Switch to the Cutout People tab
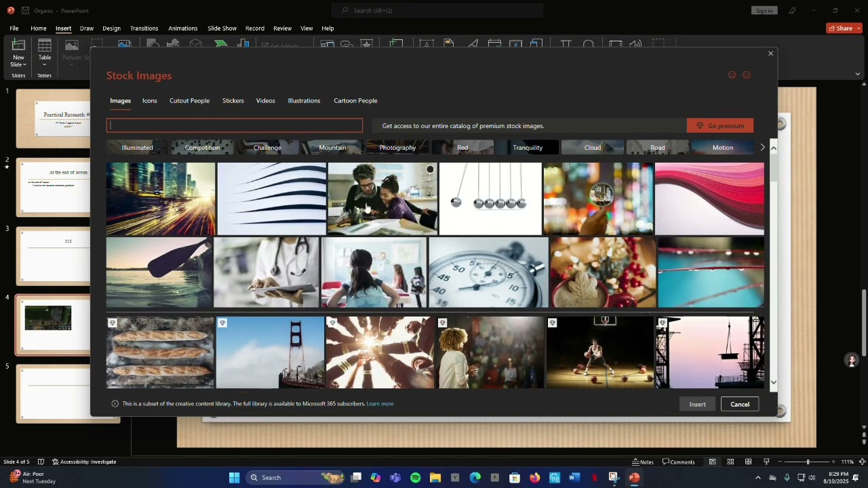868x488 pixels. (189, 101)
